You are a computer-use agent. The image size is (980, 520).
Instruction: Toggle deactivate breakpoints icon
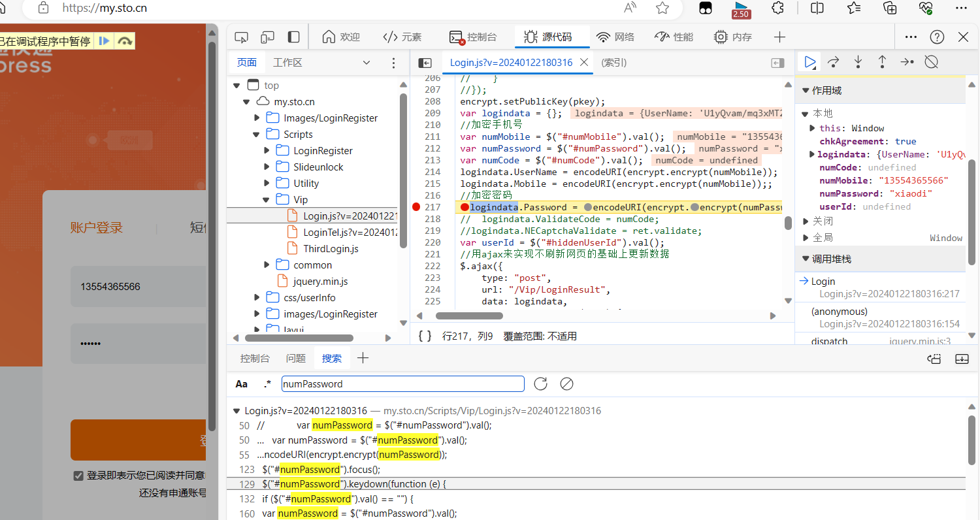[932, 62]
